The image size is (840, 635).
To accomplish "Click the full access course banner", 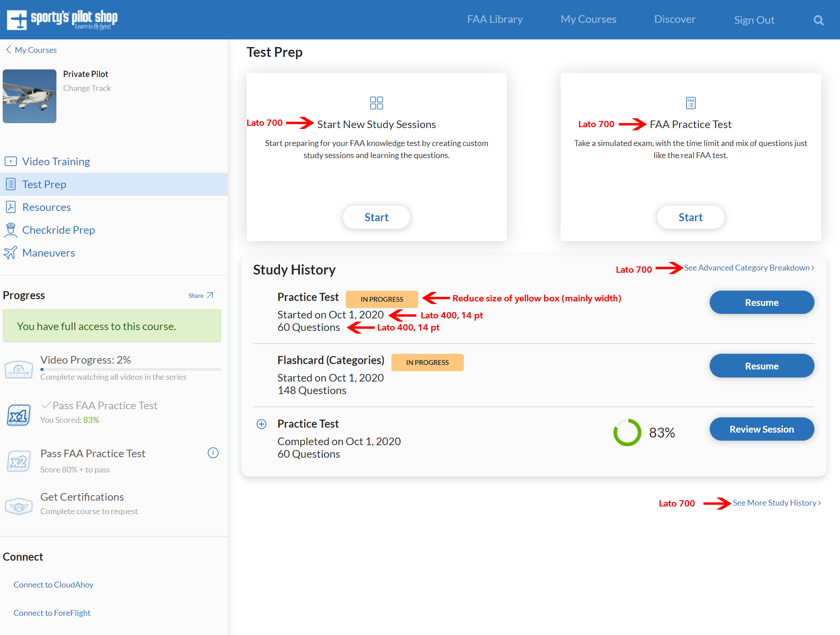I will click(x=112, y=326).
